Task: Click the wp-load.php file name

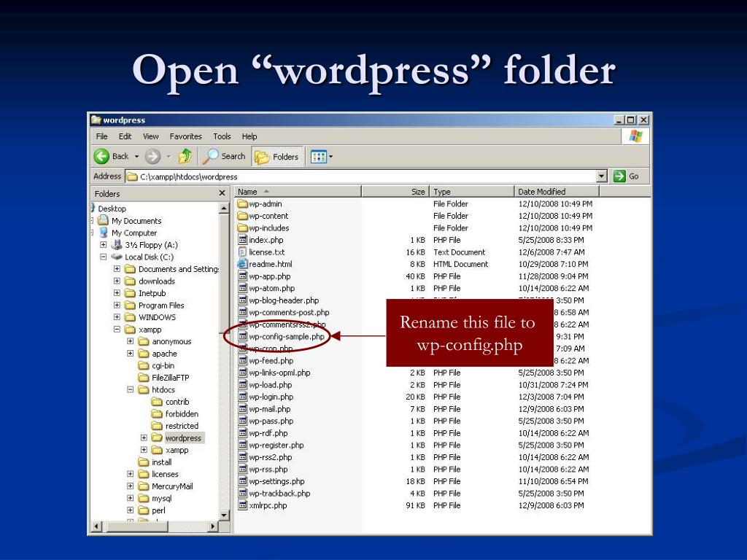Action: tap(271, 385)
